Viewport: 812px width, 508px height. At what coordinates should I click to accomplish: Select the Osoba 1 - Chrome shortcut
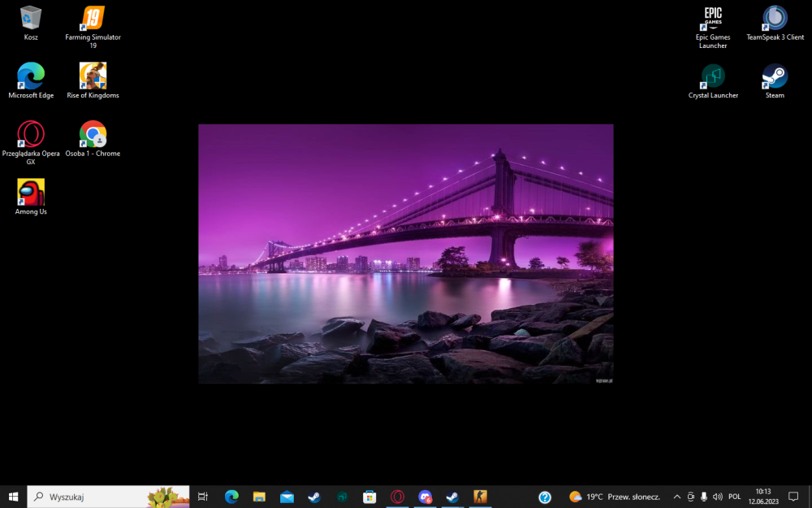pos(93,139)
